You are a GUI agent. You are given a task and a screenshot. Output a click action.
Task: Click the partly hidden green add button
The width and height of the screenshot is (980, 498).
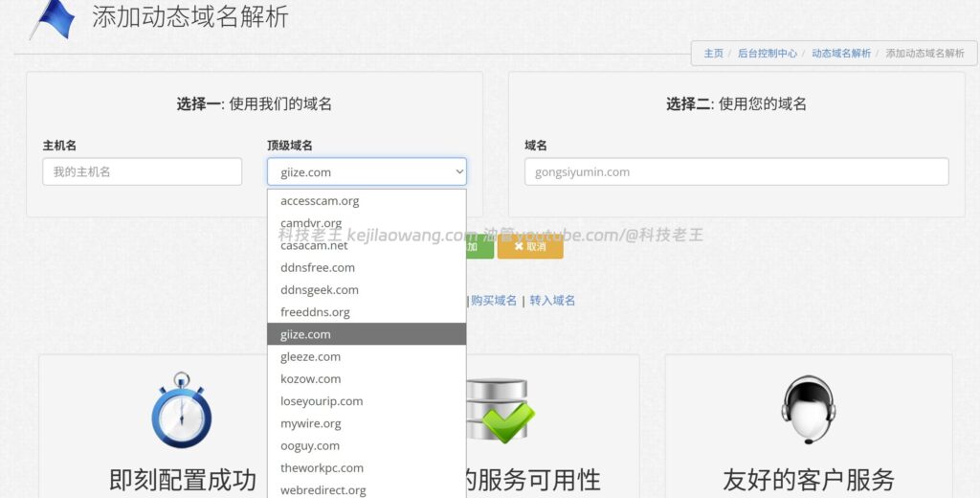pos(480,246)
